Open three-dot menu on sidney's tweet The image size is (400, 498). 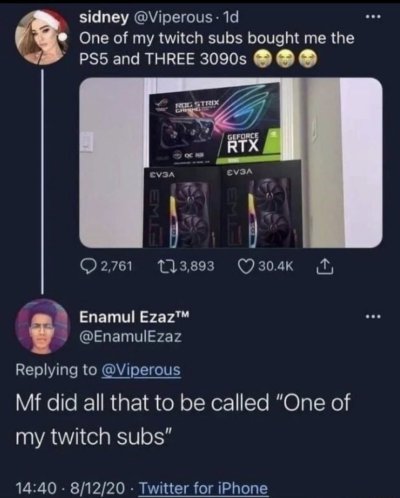pos(372,17)
